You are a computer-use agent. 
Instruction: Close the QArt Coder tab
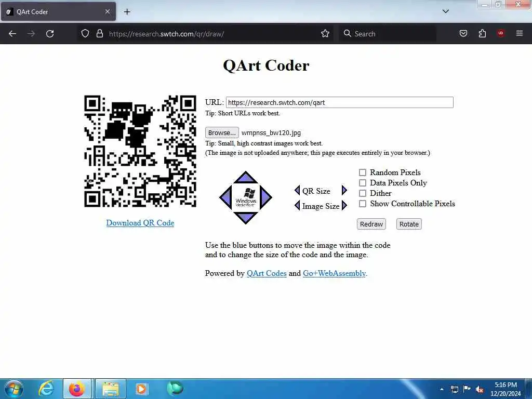(x=107, y=11)
